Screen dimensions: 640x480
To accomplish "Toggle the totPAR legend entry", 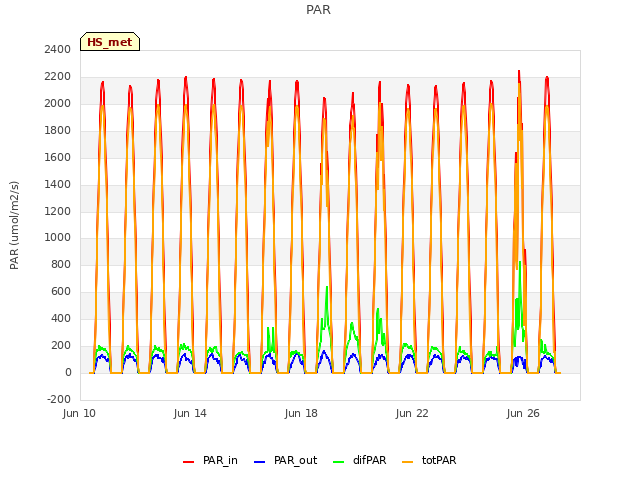I will [429, 460].
